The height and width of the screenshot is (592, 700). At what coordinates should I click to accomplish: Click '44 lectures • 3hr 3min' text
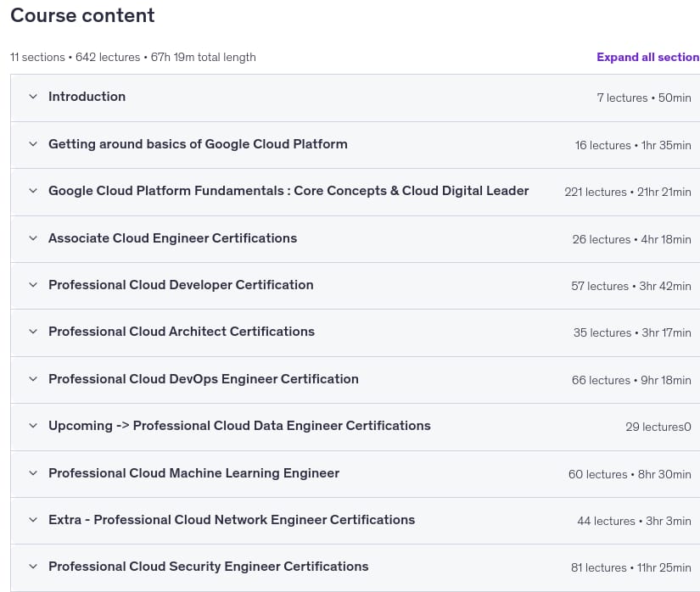(634, 521)
